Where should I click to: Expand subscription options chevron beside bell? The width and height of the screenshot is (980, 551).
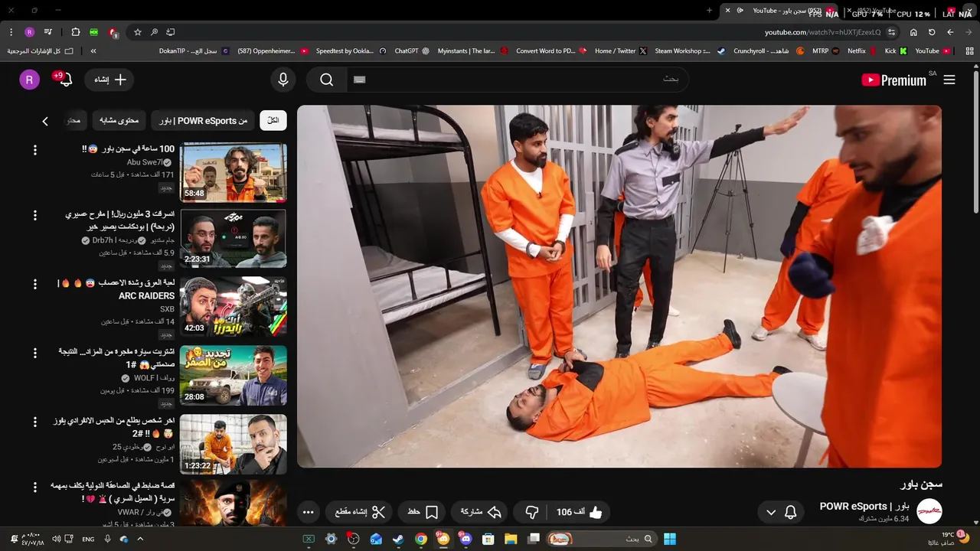tap(771, 512)
